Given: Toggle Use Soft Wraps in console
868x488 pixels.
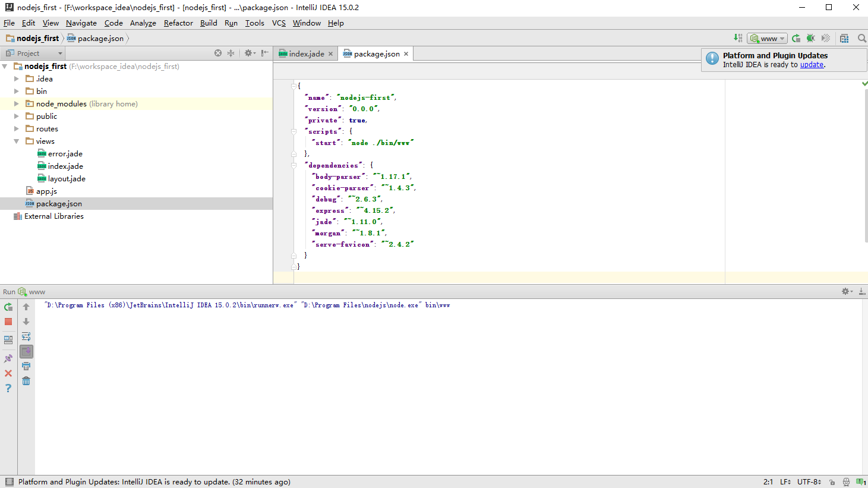Looking at the screenshot, I should [x=26, y=336].
